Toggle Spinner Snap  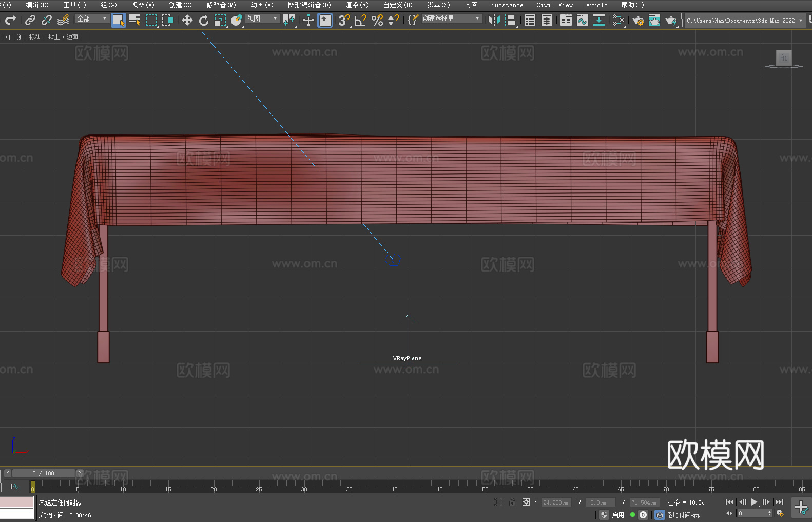coord(394,20)
